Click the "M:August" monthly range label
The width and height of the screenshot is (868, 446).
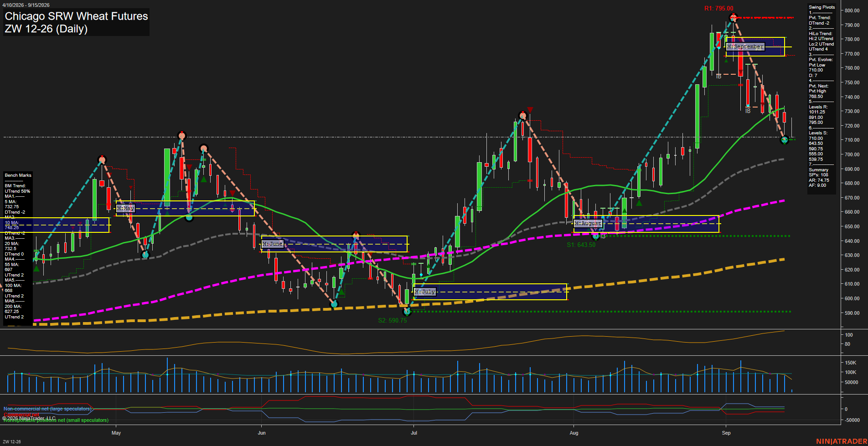point(588,224)
